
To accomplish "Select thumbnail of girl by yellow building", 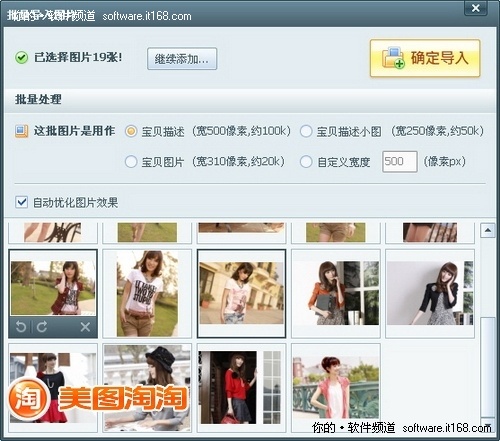I will (241, 293).
